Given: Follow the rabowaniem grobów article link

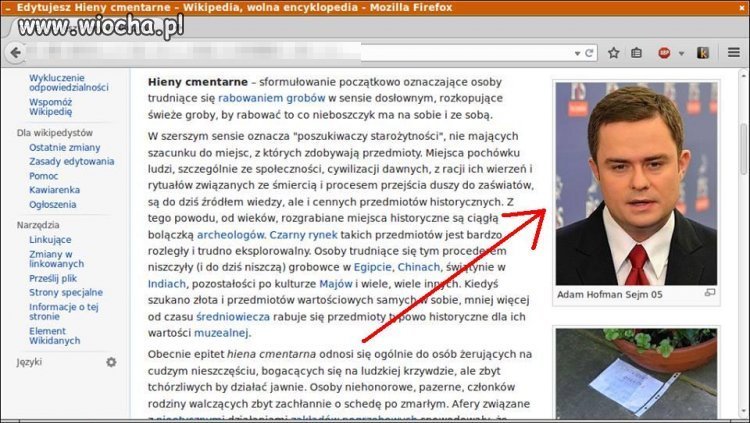Looking at the screenshot, I should (271, 98).
